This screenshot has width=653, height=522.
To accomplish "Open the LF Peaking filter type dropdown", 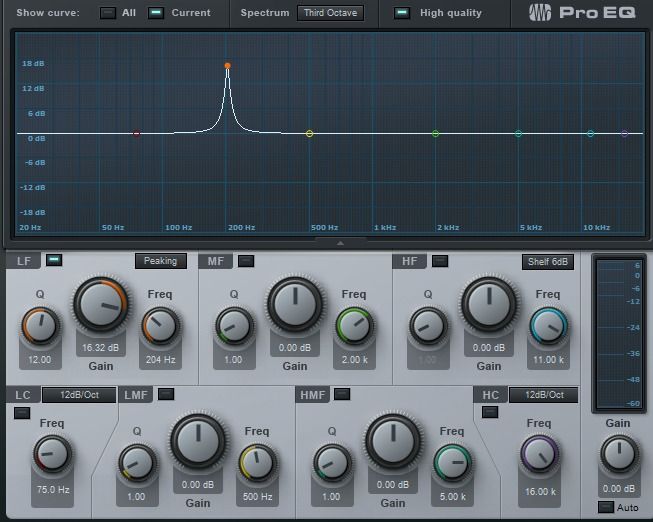I will pos(161,261).
